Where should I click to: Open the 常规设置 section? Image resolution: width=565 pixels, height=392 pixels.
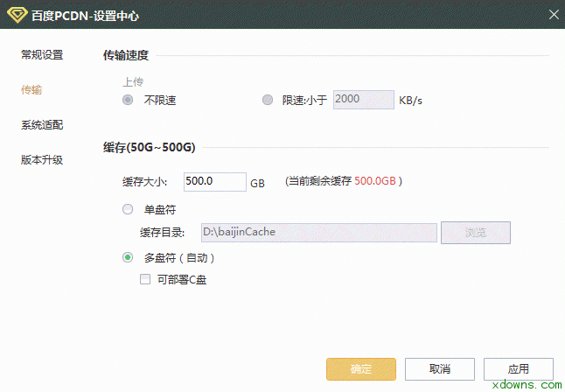(42, 55)
